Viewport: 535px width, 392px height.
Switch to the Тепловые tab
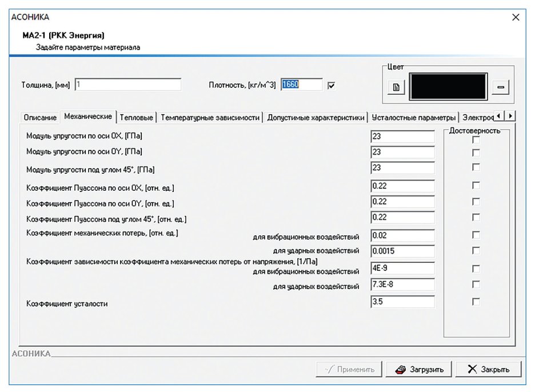tap(136, 118)
